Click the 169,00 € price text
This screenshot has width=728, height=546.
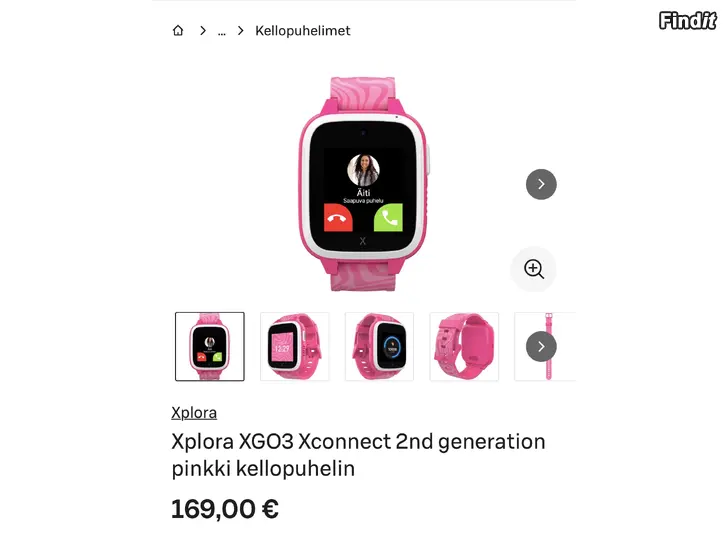tap(225, 509)
